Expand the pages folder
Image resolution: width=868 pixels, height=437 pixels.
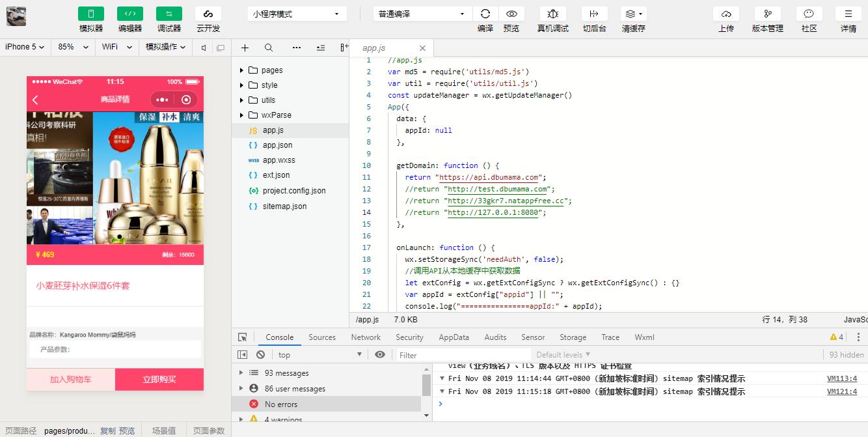[272, 70]
